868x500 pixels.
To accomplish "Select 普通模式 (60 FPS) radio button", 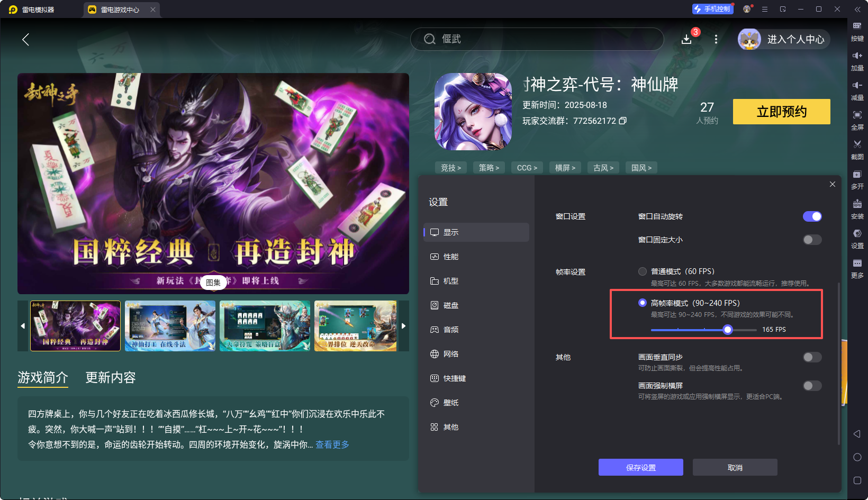I will [x=643, y=271].
